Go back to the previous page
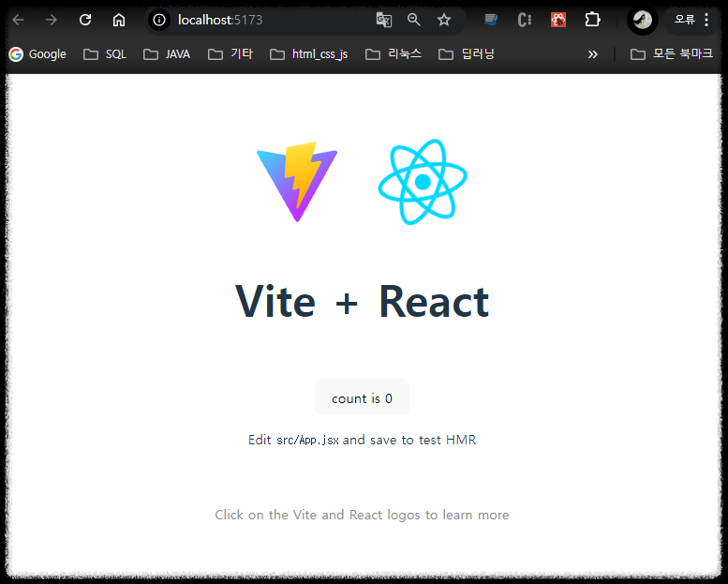This screenshot has width=728, height=584. tap(18, 20)
